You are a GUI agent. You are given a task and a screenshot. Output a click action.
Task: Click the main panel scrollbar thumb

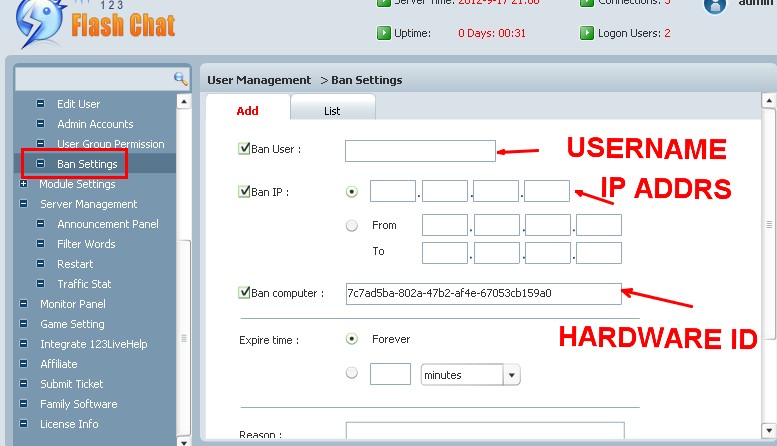pos(769,224)
